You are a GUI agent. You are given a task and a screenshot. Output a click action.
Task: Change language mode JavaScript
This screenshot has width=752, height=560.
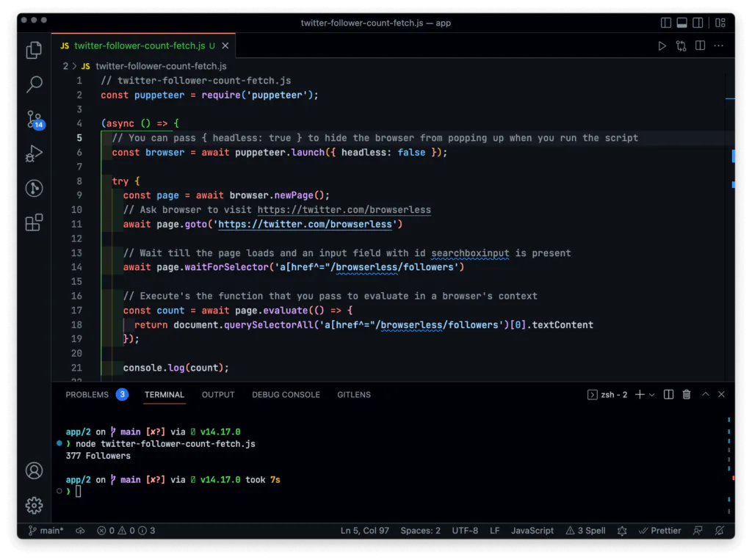(532, 530)
